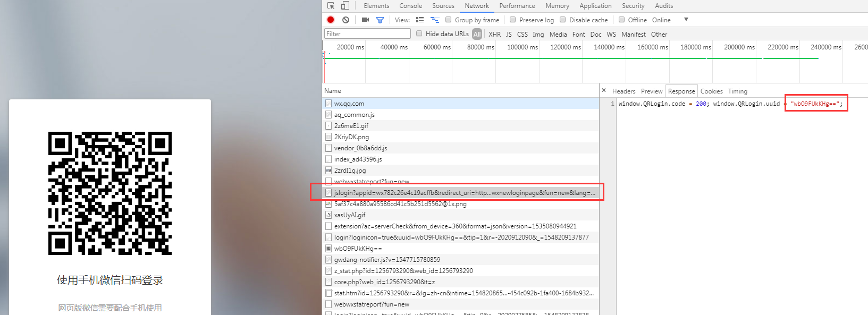The image size is (868, 315).
Task: Select the index_ad43596.js request row
Action: point(460,159)
